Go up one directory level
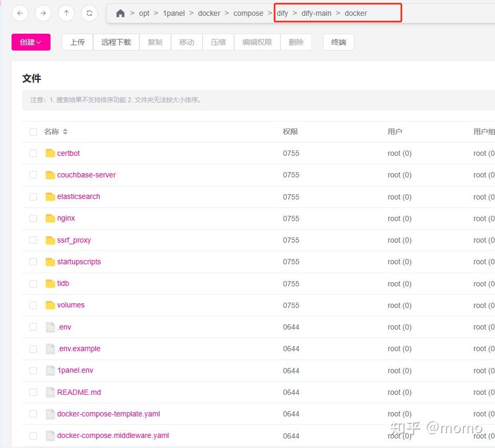495x448 pixels. point(66,13)
